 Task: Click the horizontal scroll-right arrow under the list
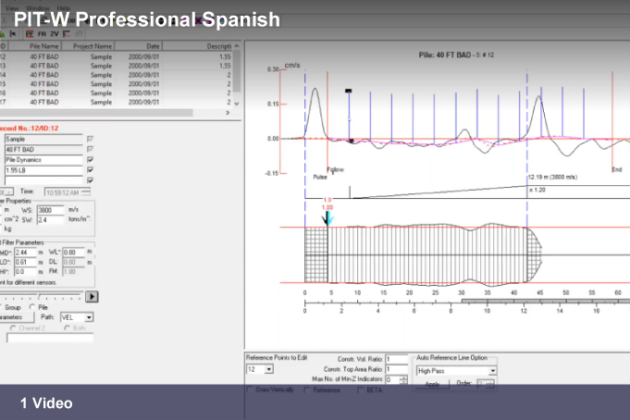pos(228,113)
